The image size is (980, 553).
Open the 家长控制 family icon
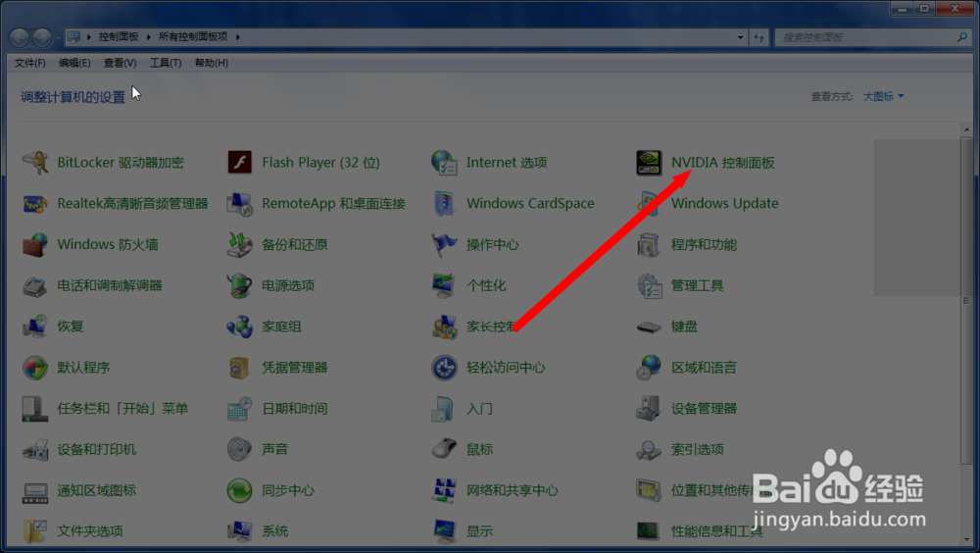tap(444, 327)
